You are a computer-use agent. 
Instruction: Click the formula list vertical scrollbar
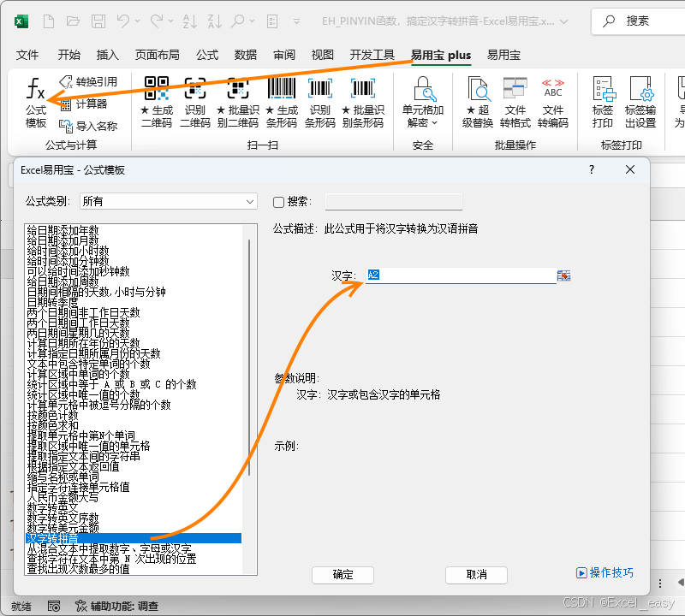click(249, 357)
